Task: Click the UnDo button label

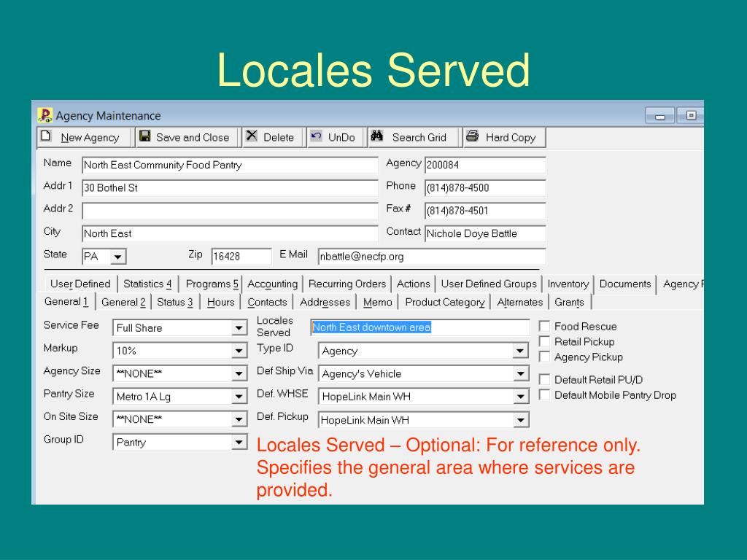Action: (341, 138)
